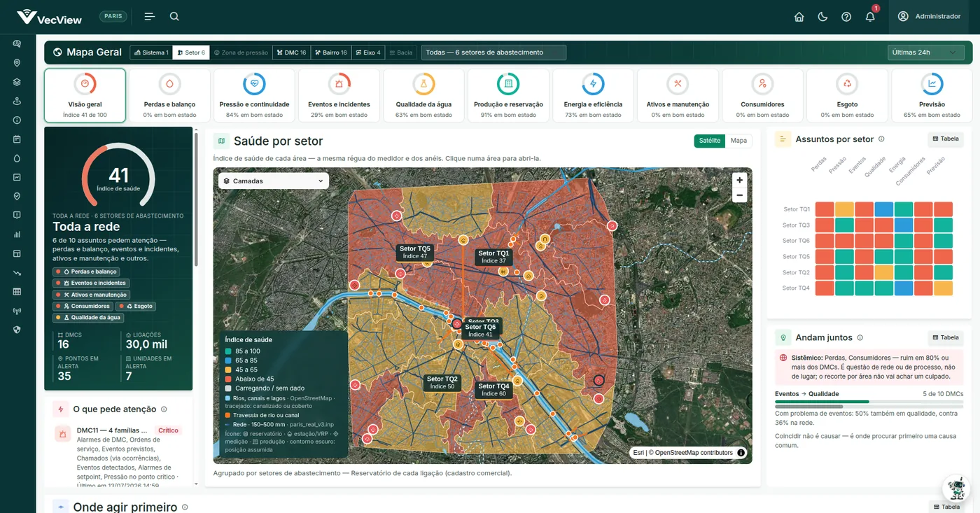Switch map view to Satélite

tap(710, 141)
